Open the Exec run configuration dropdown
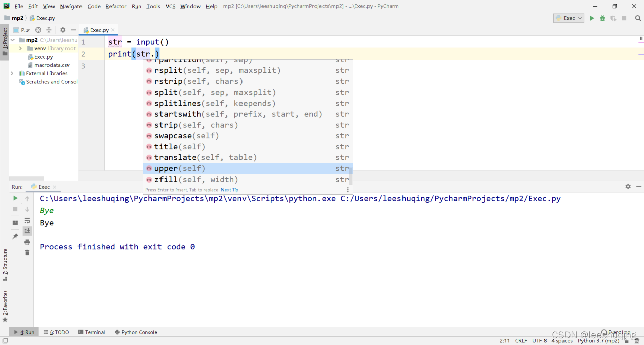644x345 pixels. tap(569, 18)
